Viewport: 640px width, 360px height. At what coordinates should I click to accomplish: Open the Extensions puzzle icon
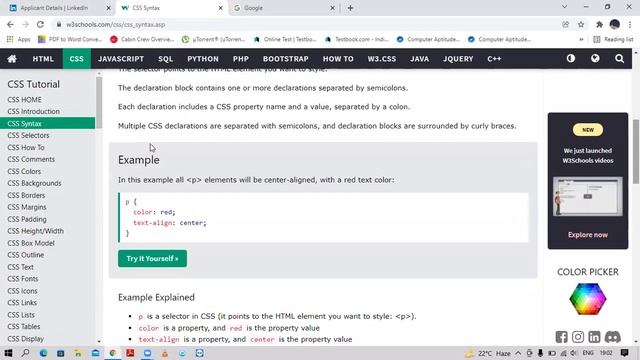click(599, 24)
